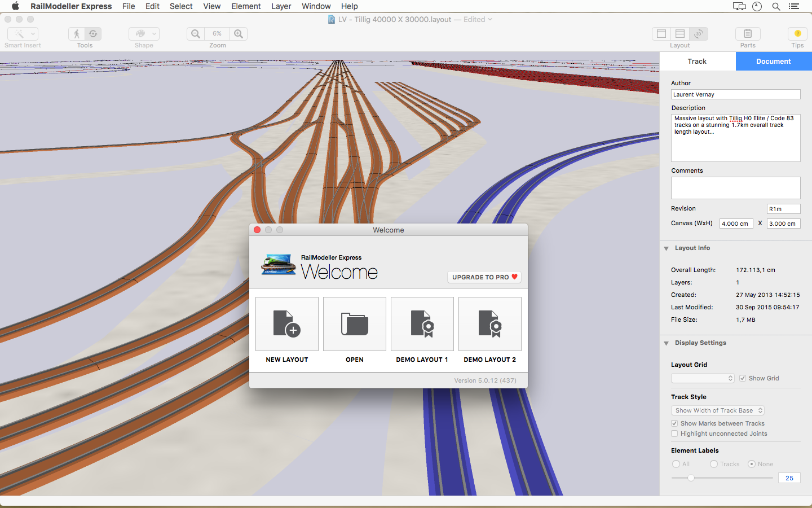Click the Upgrade to Pro button
The image size is (812, 508).
point(484,277)
